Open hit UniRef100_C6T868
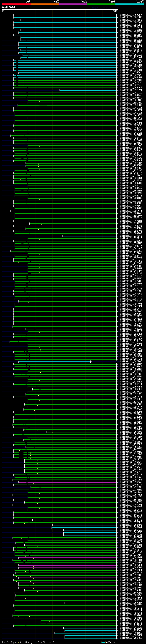 [131, 22]
